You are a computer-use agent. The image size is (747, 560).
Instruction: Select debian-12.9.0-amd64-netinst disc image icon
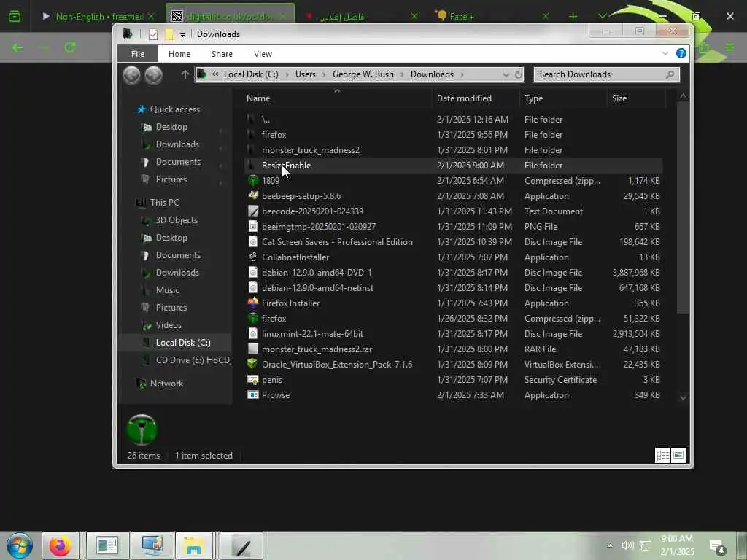(x=253, y=287)
